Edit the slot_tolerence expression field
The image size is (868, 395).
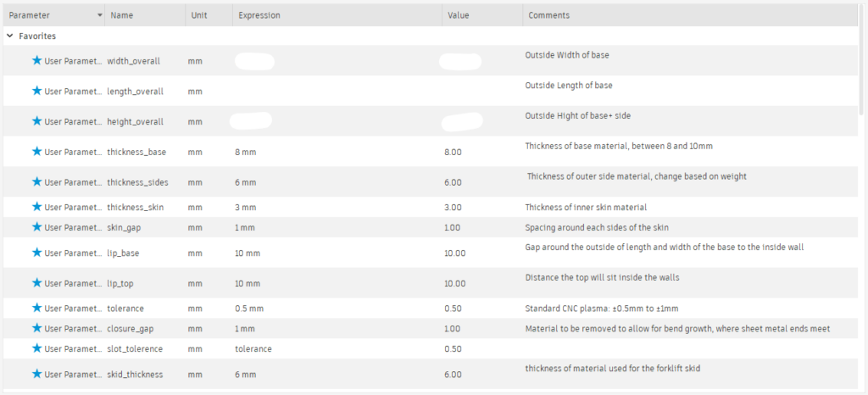pos(253,348)
